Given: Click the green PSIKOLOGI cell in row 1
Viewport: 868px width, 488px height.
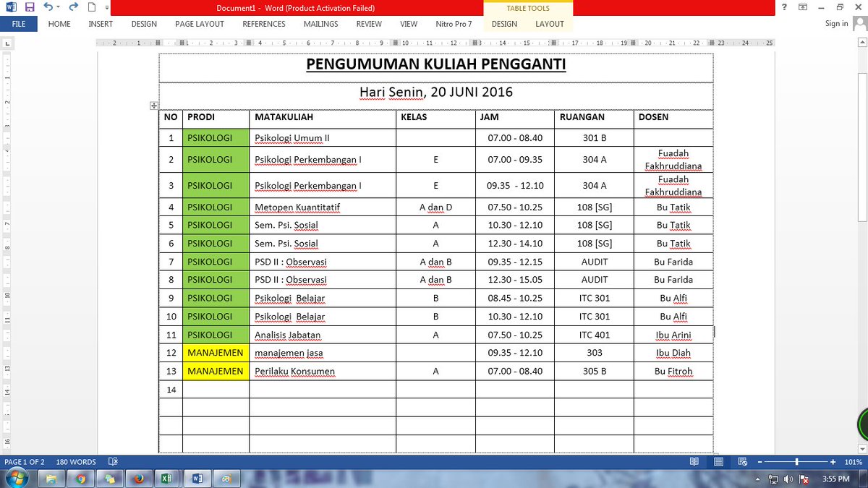Looking at the screenshot, I should pyautogui.click(x=216, y=138).
